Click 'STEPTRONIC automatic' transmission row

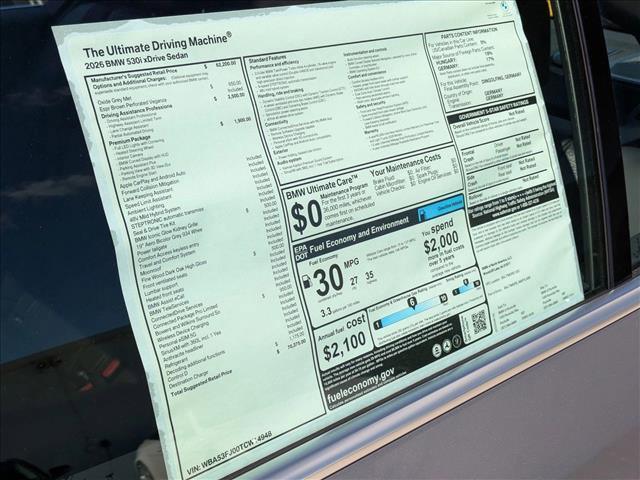[x=168, y=218]
